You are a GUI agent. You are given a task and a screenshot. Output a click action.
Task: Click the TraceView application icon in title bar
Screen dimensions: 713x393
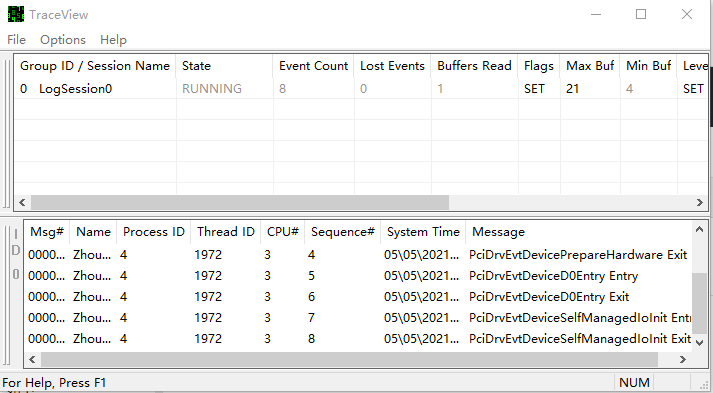[16, 14]
